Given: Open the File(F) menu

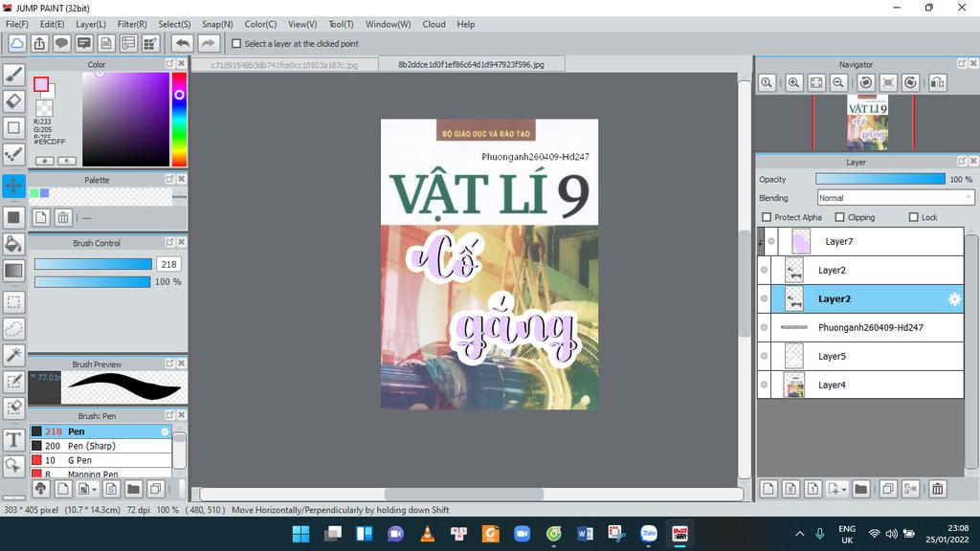Looking at the screenshot, I should click(17, 24).
